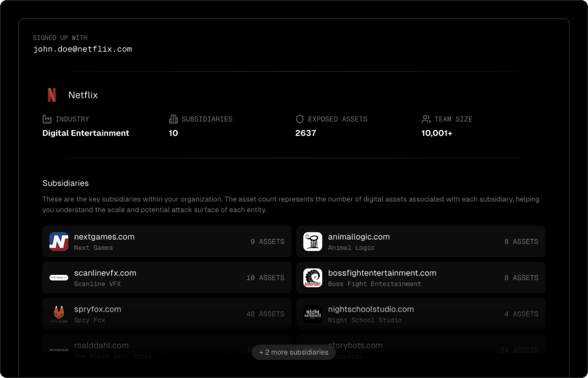
Task: Click the Team Size people icon
Action: [x=426, y=119]
